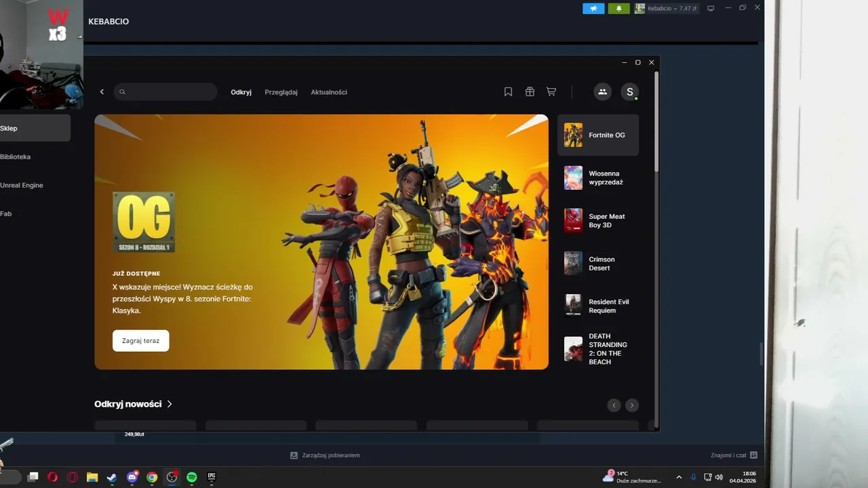The image size is (868, 488).
Task: Show next items in Odkryj nowości
Action: (x=632, y=405)
